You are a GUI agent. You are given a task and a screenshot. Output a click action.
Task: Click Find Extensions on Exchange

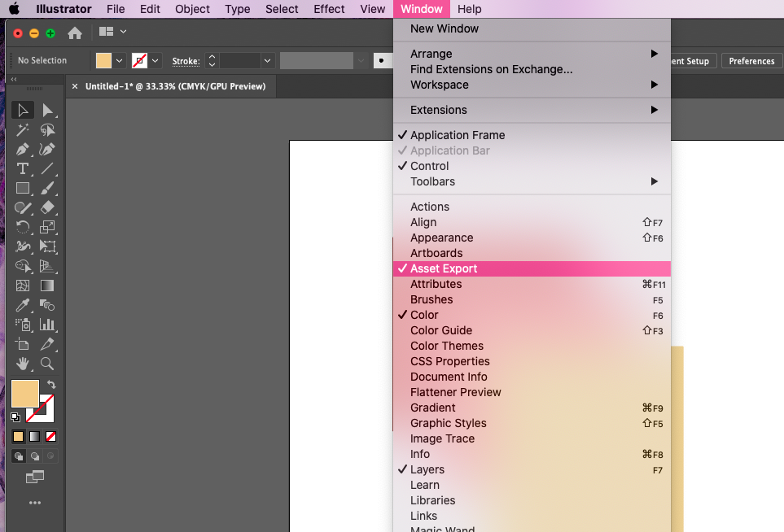532,69
